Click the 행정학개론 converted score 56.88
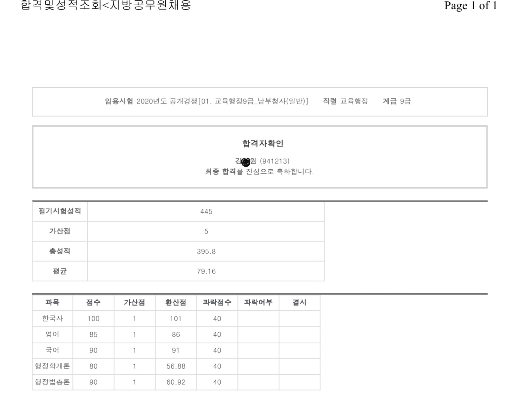 coord(176,366)
